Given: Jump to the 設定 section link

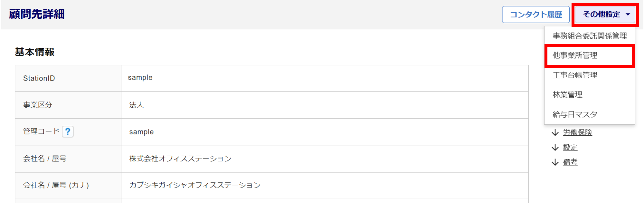Looking at the screenshot, I should (x=570, y=148).
